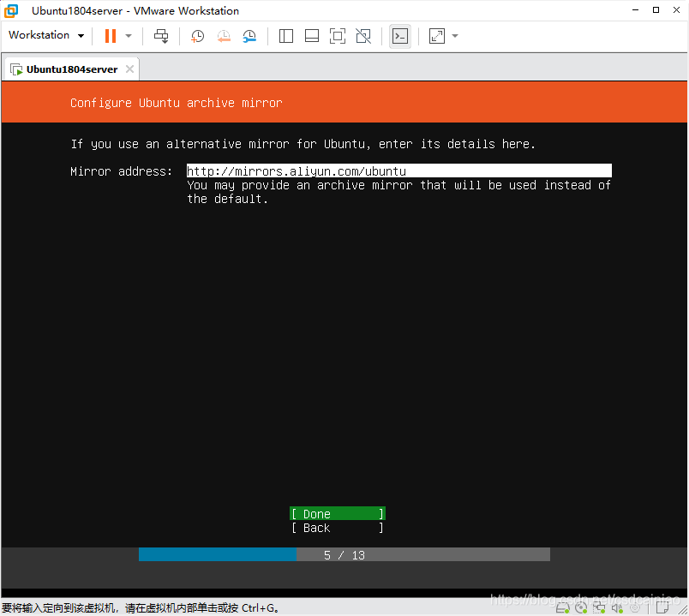Expand the power options dropdown arrow
The image size is (689, 616).
[129, 36]
